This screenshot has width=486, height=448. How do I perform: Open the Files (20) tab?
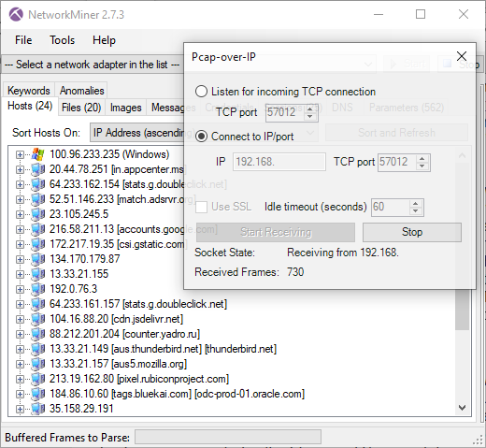[x=81, y=108]
